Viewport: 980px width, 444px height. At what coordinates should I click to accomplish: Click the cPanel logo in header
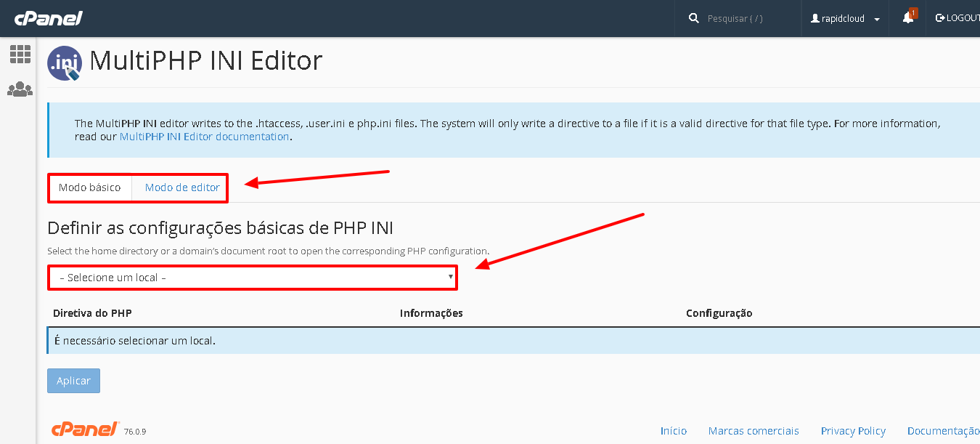[49, 18]
